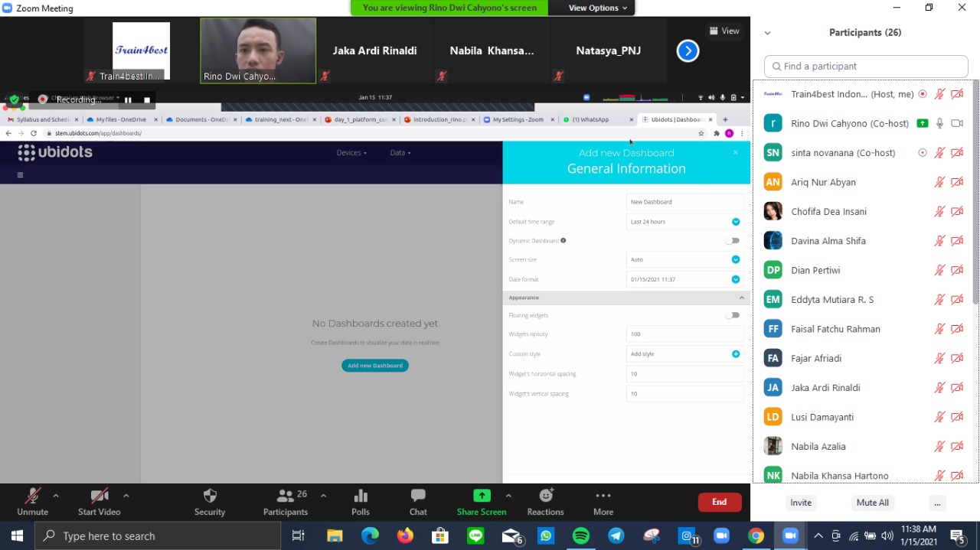Open the Chat bubble icon
The height and width of the screenshot is (550, 980).
click(x=418, y=496)
